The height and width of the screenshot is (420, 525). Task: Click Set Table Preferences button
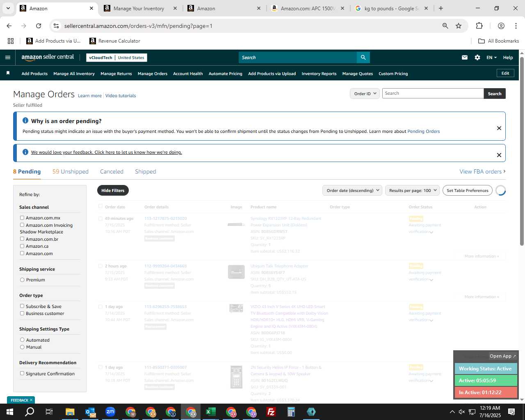point(468,190)
